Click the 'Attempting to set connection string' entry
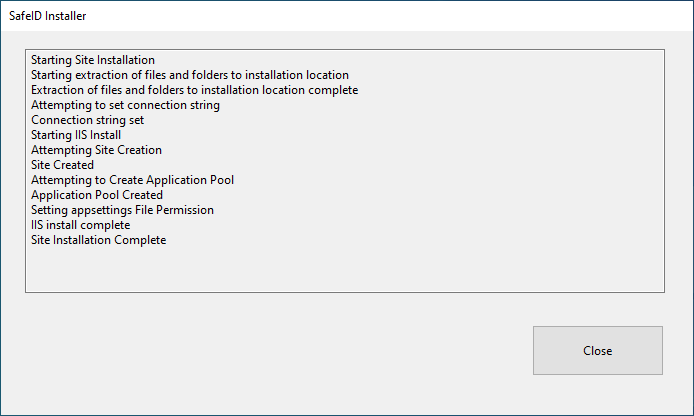Viewport: 694px width, 416px height. click(x=125, y=105)
